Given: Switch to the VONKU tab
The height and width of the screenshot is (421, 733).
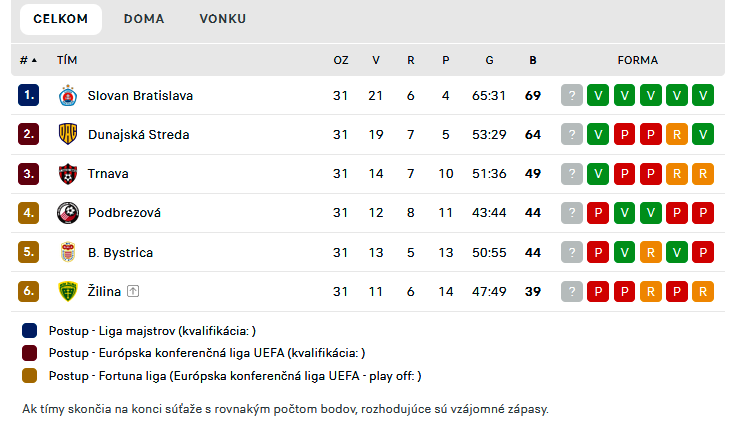Looking at the screenshot, I should pyautogui.click(x=222, y=19).
